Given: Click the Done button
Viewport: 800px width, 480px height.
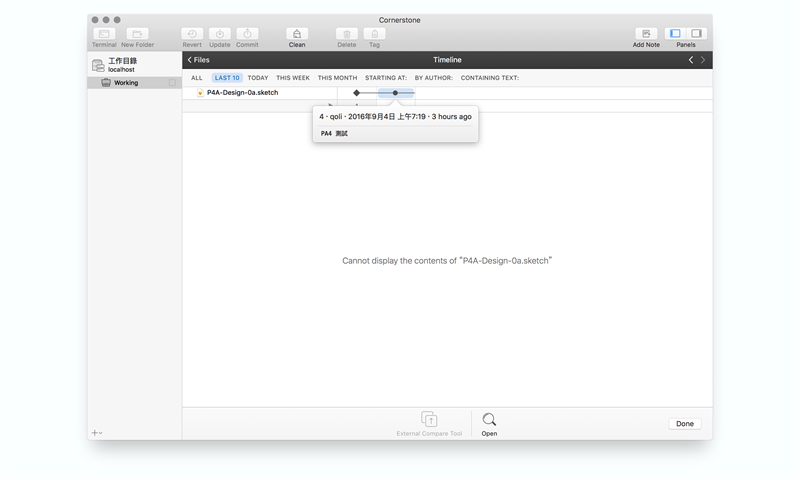Looking at the screenshot, I should (684, 424).
